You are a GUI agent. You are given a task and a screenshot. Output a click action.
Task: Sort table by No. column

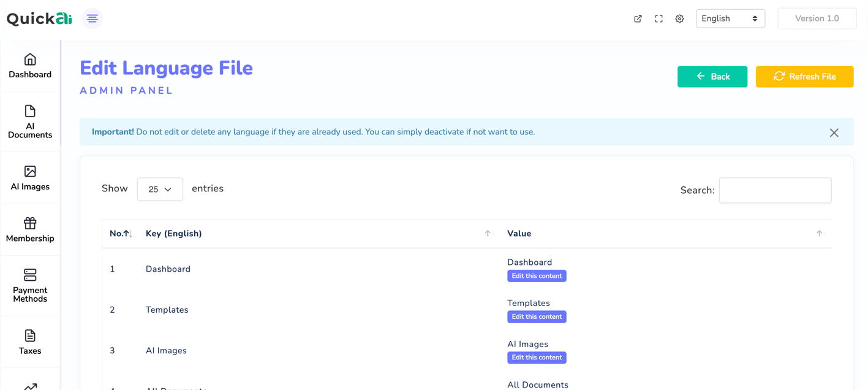[120, 234]
